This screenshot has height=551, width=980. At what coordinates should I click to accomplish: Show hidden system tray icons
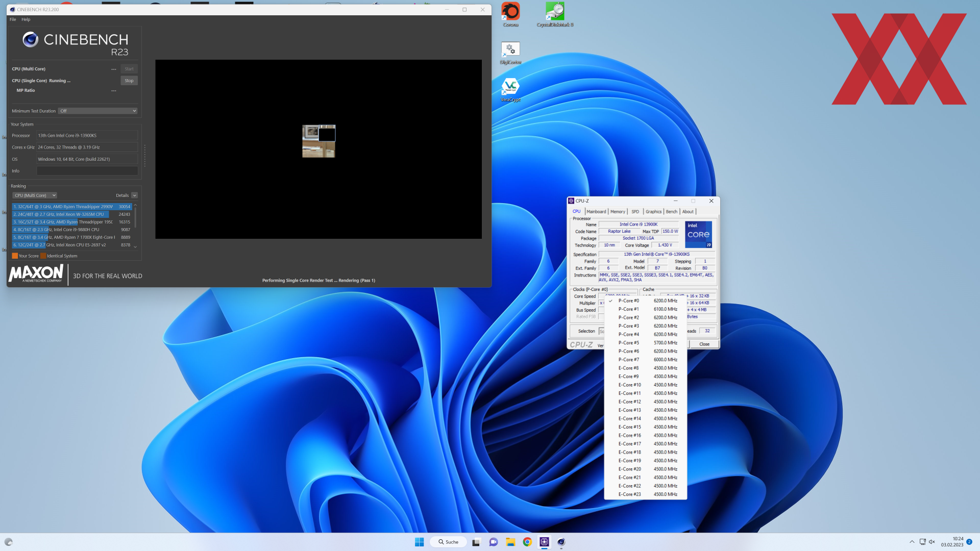pyautogui.click(x=912, y=542)
